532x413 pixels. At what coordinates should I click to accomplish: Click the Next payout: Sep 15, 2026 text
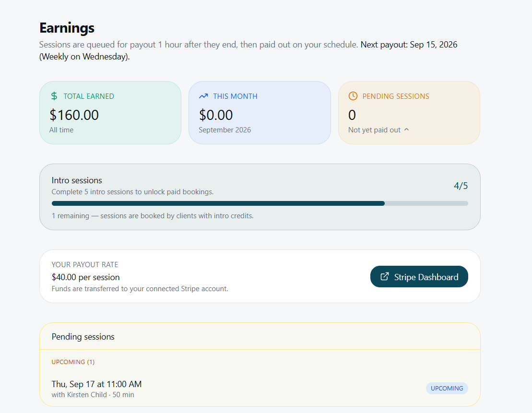[409, 45]
